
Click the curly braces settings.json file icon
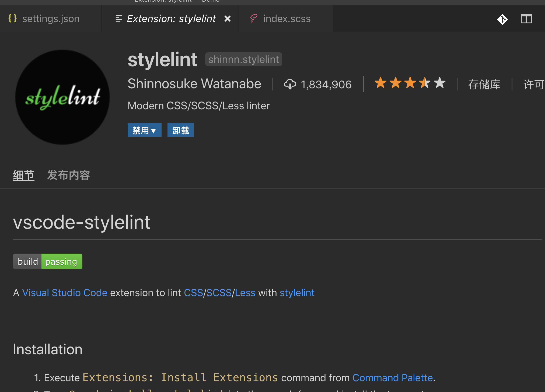pyautogui.click(x=13, y=19)
